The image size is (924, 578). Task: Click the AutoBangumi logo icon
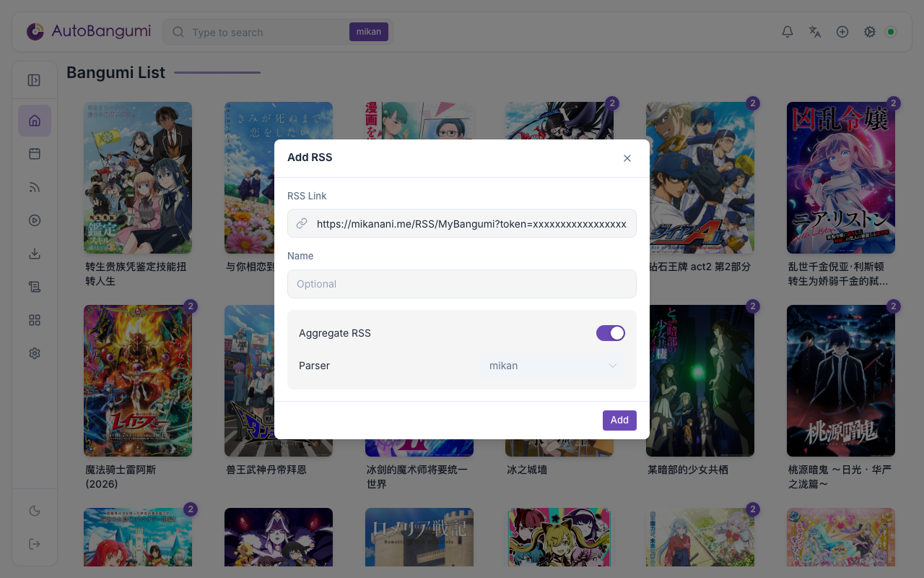pos(35,32)
